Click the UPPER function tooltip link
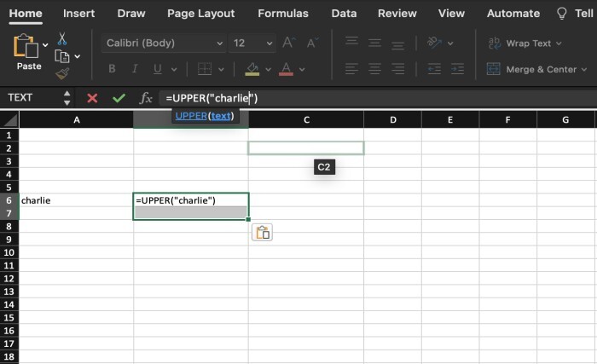Screen dimensions: 597x364 [x=191, y=116]
